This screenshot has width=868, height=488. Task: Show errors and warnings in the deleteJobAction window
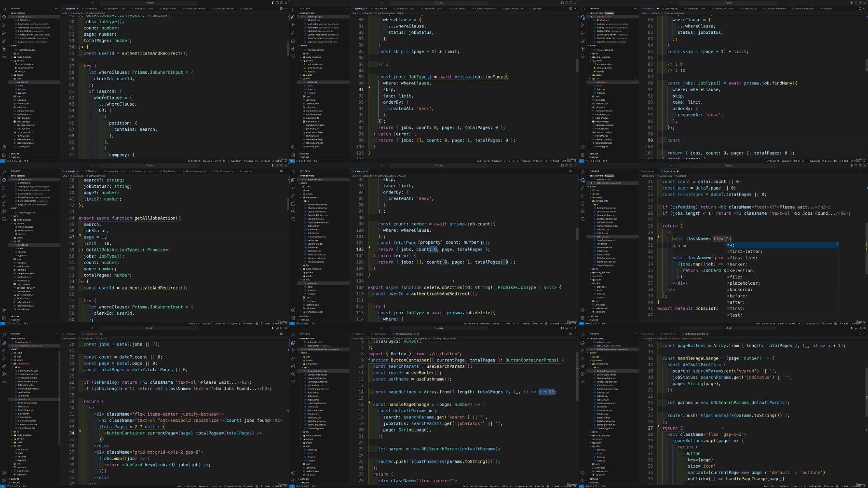point(303,323)
